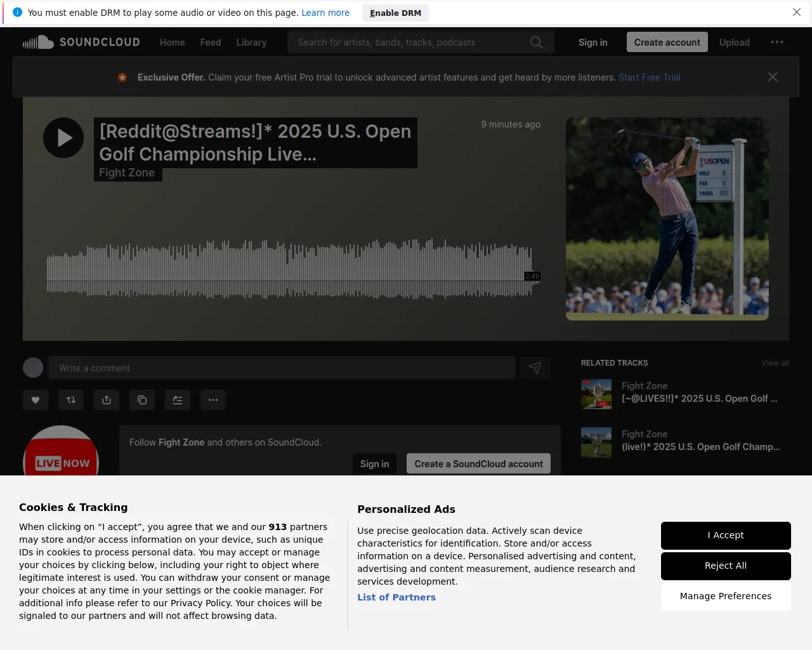Click Fight Zone above the (live!) track
This screenshot has width=812, height=650.
[645, 434]
